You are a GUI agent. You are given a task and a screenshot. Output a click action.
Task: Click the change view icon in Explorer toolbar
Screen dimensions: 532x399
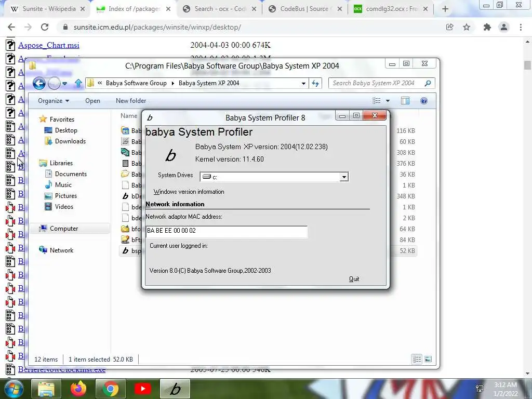(376, 101)
